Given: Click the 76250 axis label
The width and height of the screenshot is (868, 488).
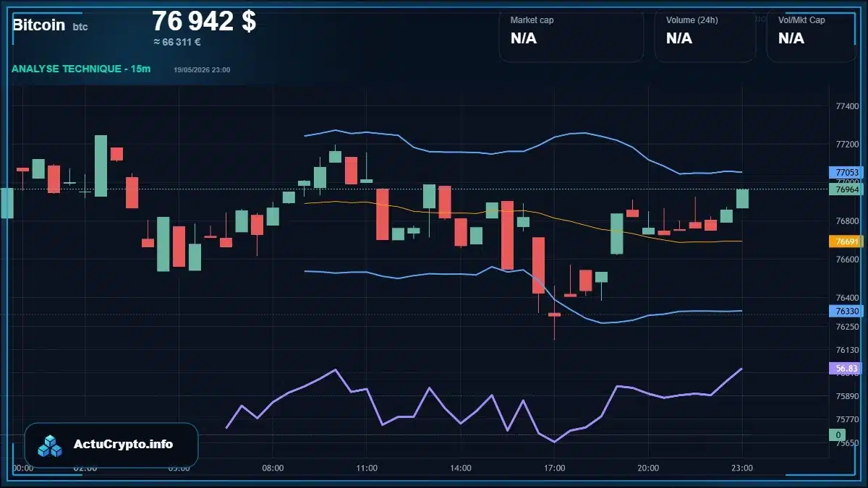Looking at the screenshot, I should (847, 327).
